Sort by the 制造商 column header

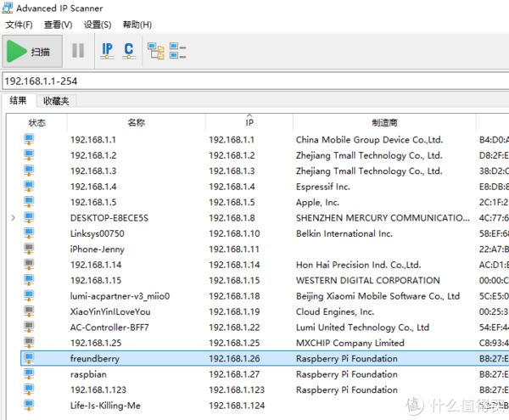click(384, 123)
